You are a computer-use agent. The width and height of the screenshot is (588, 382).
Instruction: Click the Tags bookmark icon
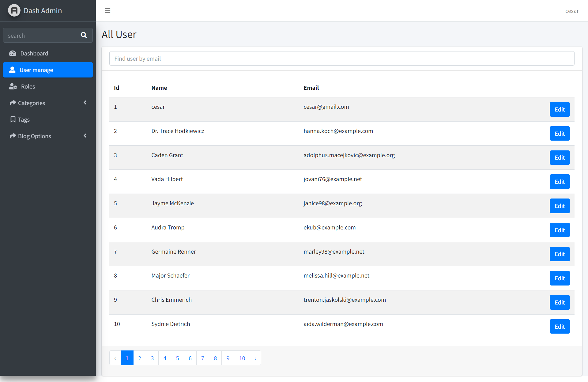click(13, 119)
